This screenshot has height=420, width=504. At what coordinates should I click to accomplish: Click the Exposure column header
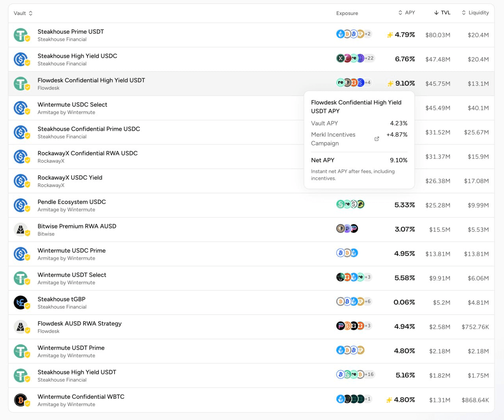pos(347,13)
